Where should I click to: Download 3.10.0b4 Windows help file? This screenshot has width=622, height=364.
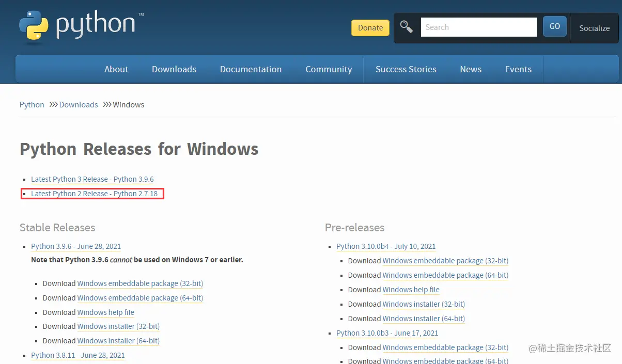click(411, 290)
